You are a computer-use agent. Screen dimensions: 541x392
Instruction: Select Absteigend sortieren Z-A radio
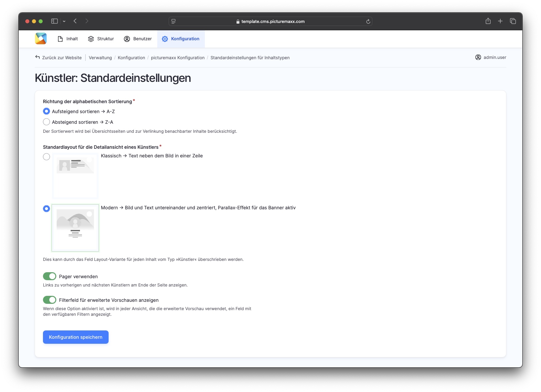click(x=47, y=122)
